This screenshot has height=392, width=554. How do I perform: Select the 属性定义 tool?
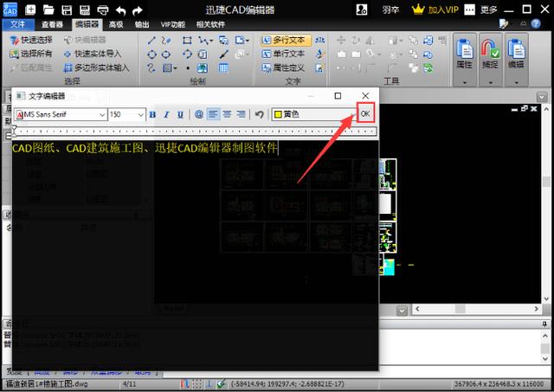coord(283,67)
